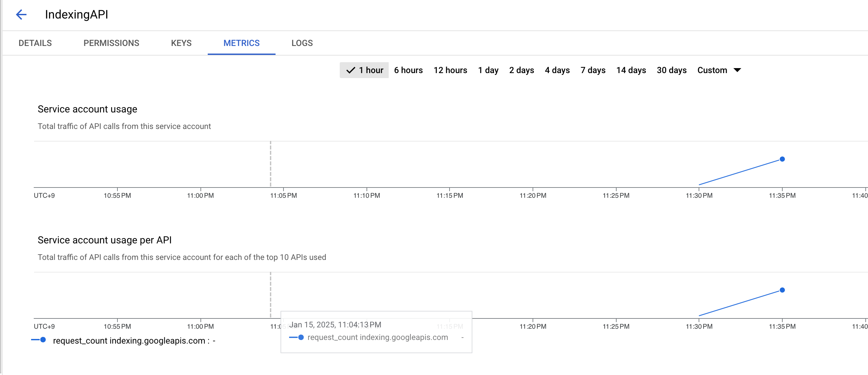Viewport: 868px width, 375px height.
Task: Choose the 7 days time range
Action: point(593,70)
